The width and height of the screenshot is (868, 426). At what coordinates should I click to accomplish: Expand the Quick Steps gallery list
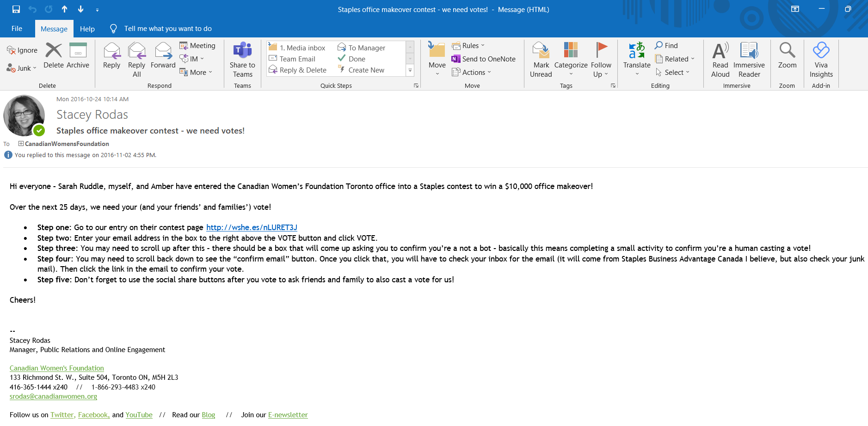(410, 70)
